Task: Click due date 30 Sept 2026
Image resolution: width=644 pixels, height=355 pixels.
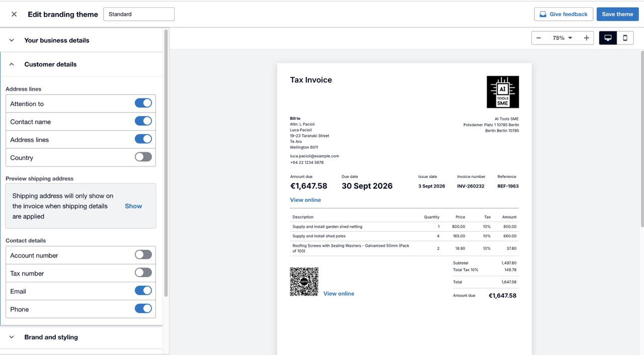Action: (x=367, y=186)
